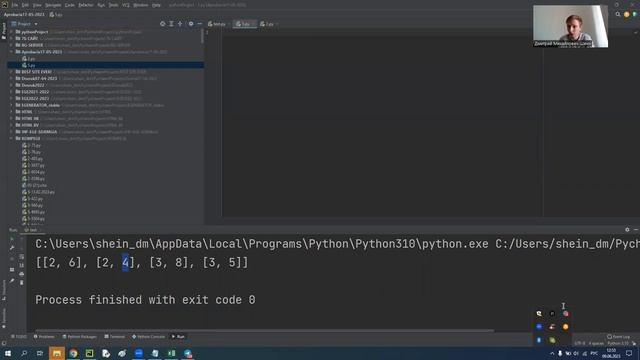The height and width of the screenshot is (360, 640).
Task: Click the orange icon in tray overflow popup
Action: click(x=565, y=327)
